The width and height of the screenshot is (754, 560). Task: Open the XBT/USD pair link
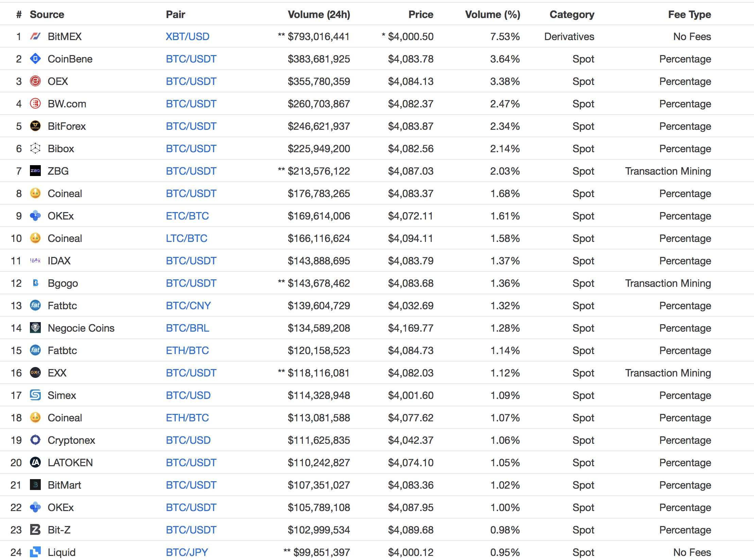[187, 36]
